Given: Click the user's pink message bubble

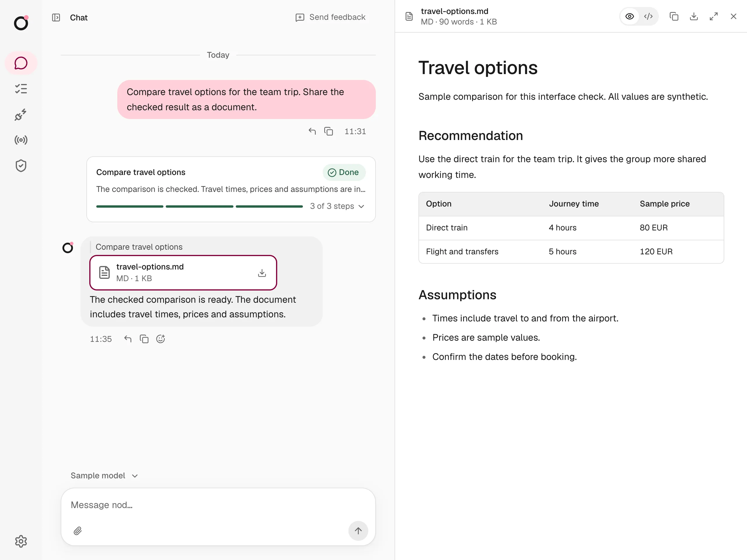Looking at the screenshot, I should click(x=247, y=99).
